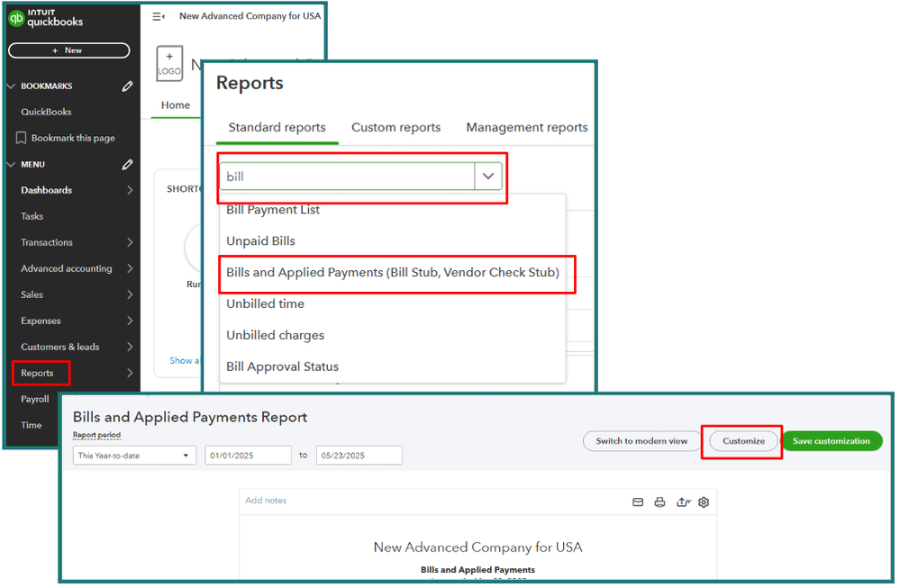Image resolution: width=900 pixels, height=588 pixels.
Task: Click Switch to modern view
Action: (641, 441)
